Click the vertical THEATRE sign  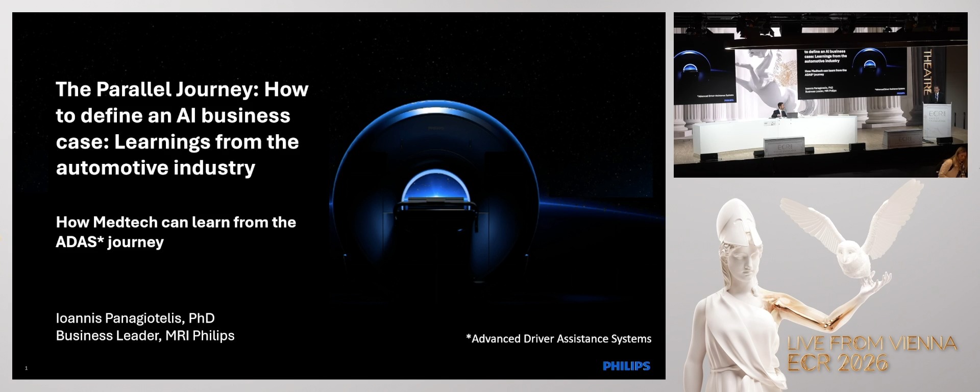click(x=927, y=72)
